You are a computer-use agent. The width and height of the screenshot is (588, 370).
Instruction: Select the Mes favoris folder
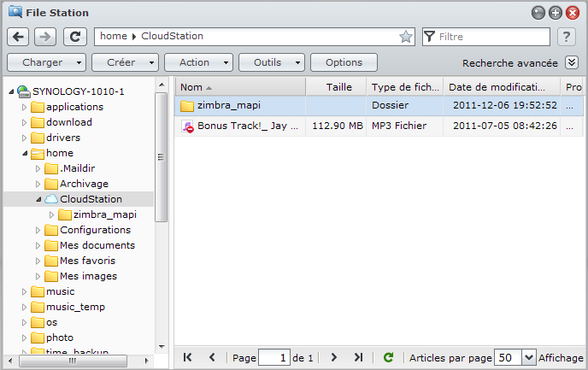click(x=87, y=261)
